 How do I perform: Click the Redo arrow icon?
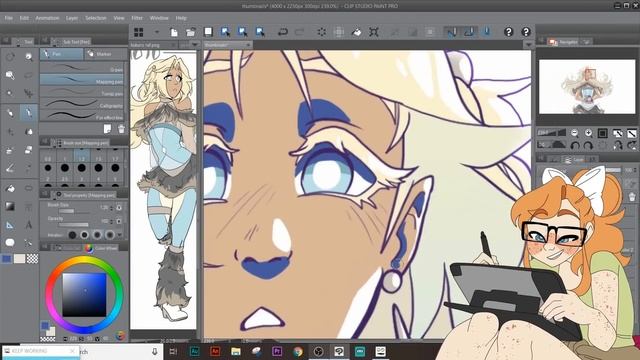pyautogui.click(x=300, y=32)
